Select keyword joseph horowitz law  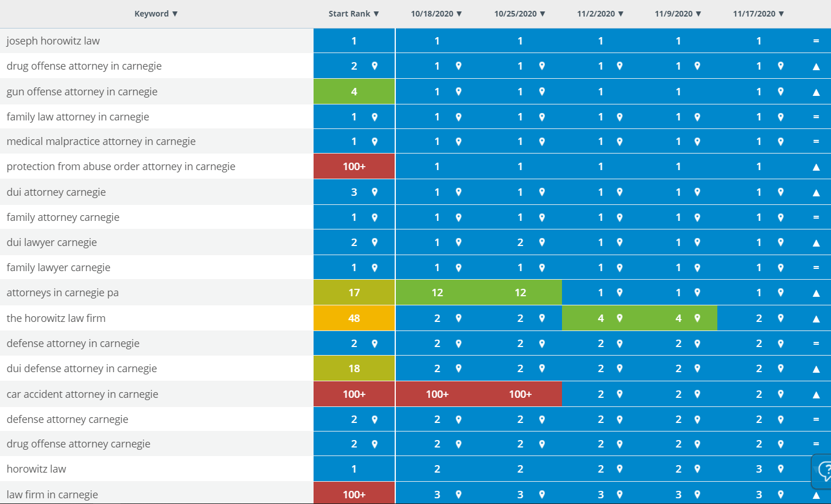click(53, 41)
